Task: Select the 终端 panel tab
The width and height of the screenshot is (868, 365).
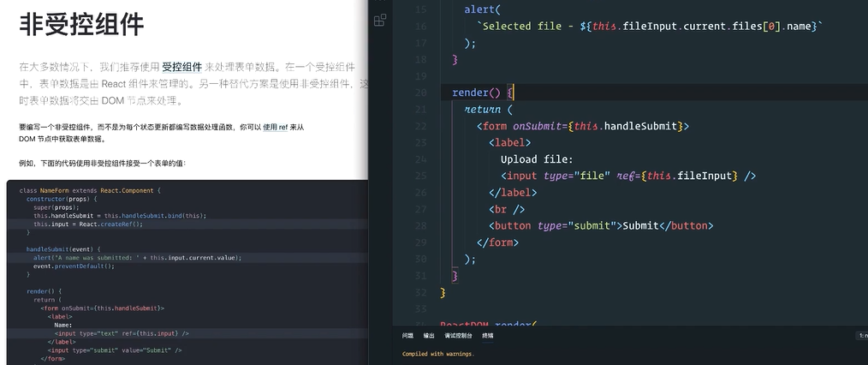Action: 488,336
